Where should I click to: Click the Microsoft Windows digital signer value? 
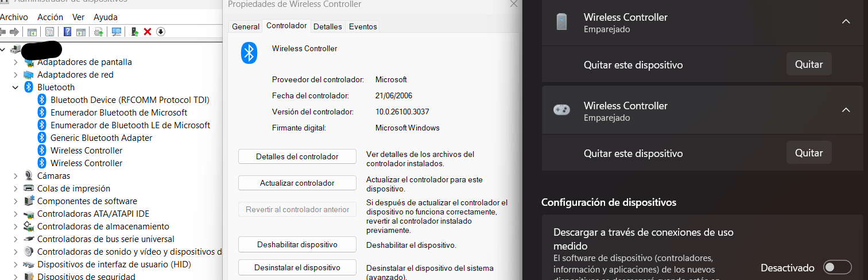coord(408,128)
